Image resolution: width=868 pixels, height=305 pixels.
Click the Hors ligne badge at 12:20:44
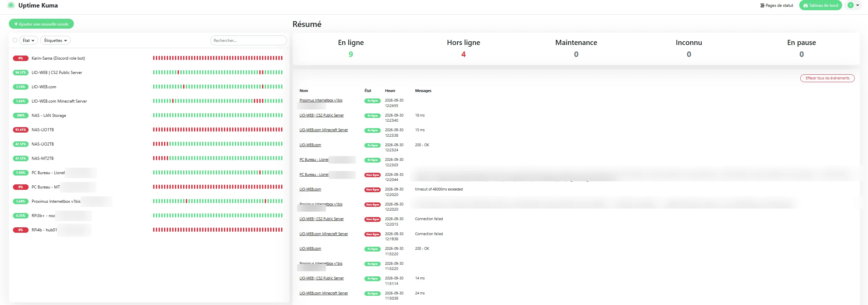pyautogui.click(x=373, y=175)
